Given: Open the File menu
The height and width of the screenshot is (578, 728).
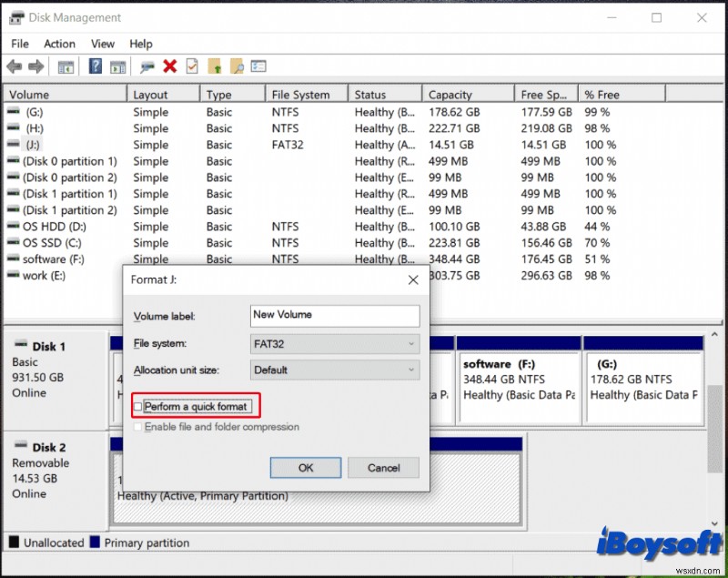Looking at the screenshot, I should point(20,44).
